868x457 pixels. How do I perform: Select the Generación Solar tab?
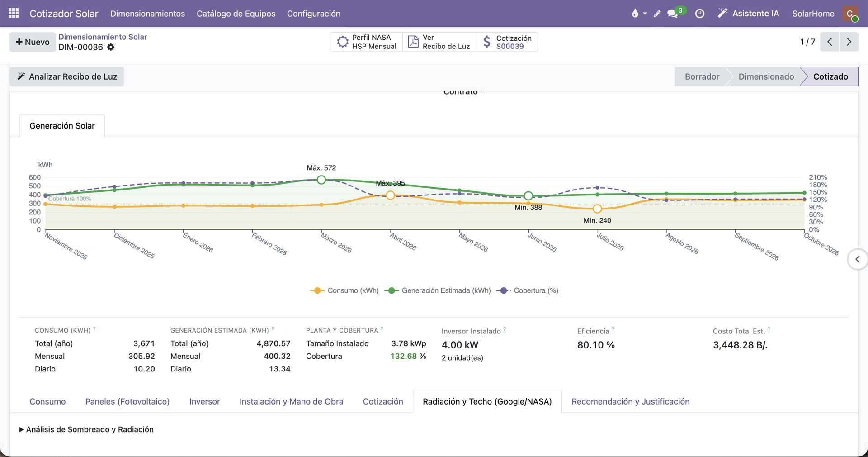(x=62, y=126)
